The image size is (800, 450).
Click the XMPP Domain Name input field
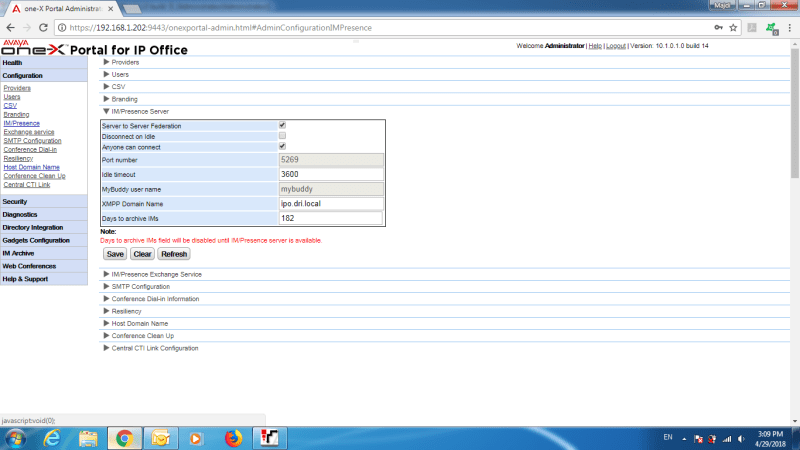tap(331, 204)
